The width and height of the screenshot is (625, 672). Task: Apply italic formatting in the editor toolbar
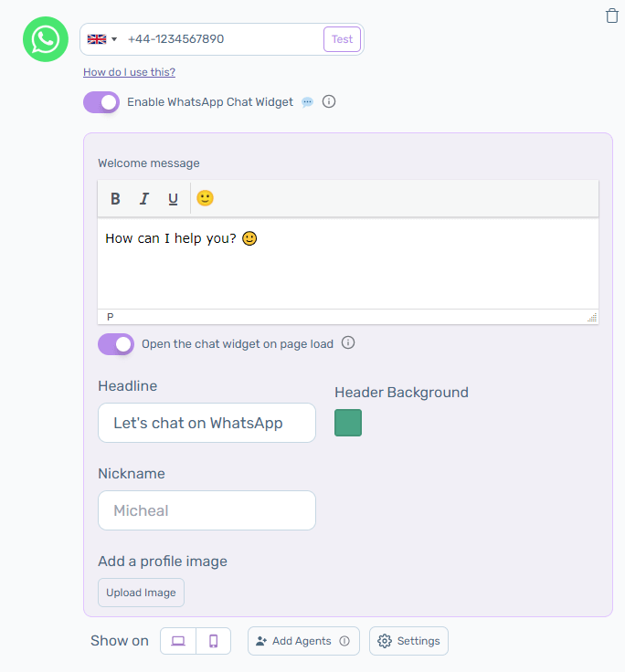tap(143, 199)
